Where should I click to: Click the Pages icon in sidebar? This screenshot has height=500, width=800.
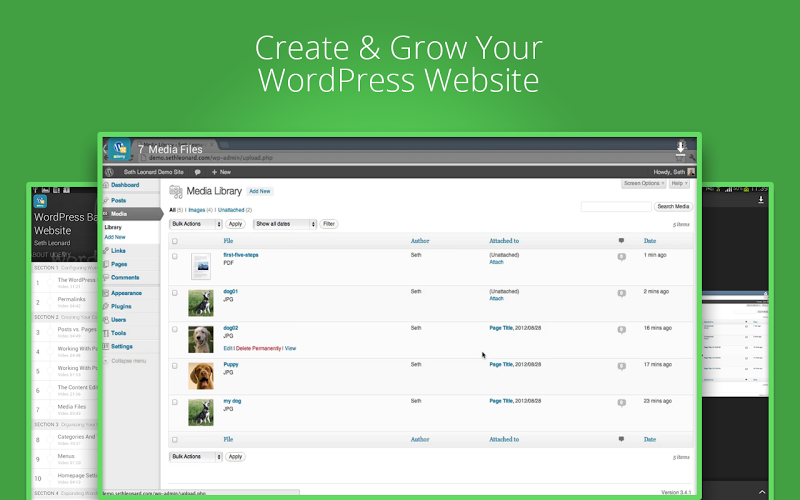pyautogui.click(x=106, y=264)
